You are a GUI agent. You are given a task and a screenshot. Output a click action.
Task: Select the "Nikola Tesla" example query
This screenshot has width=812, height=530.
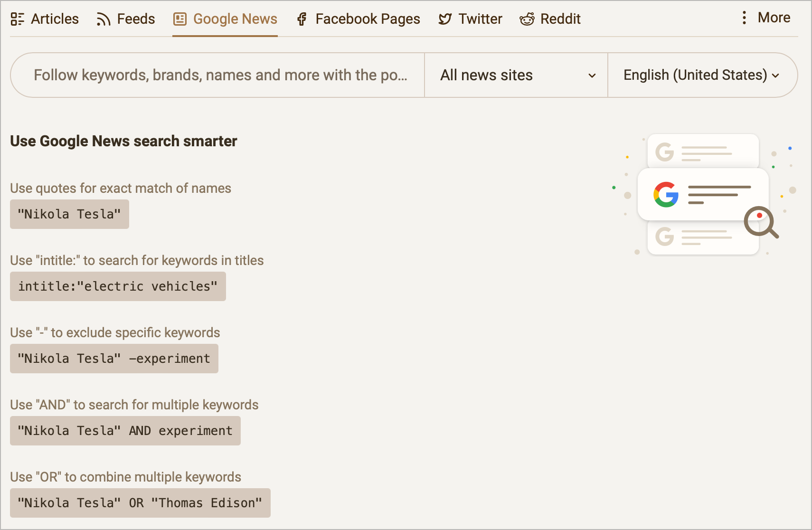69,214
